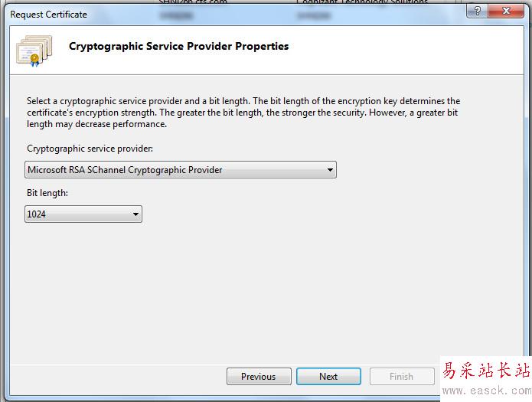Go back with the Previous button
Viewport: 532px width, 402px height.
[x=258, y=376]
